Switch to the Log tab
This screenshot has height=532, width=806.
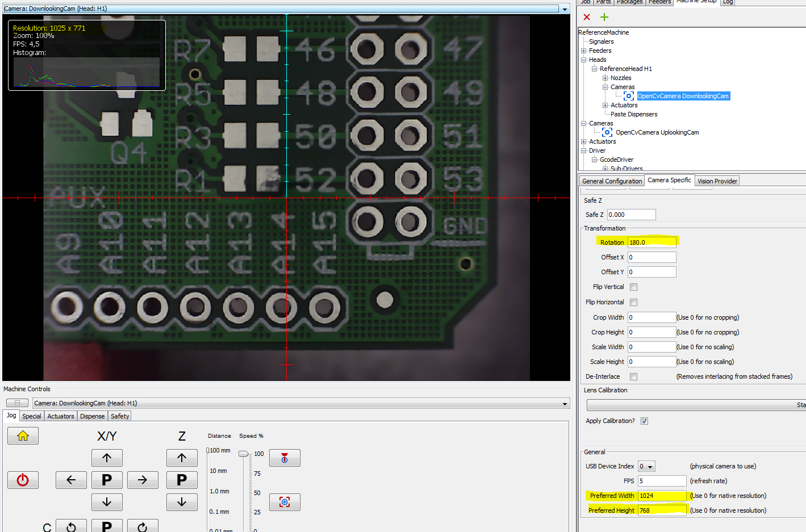(728, 2)
